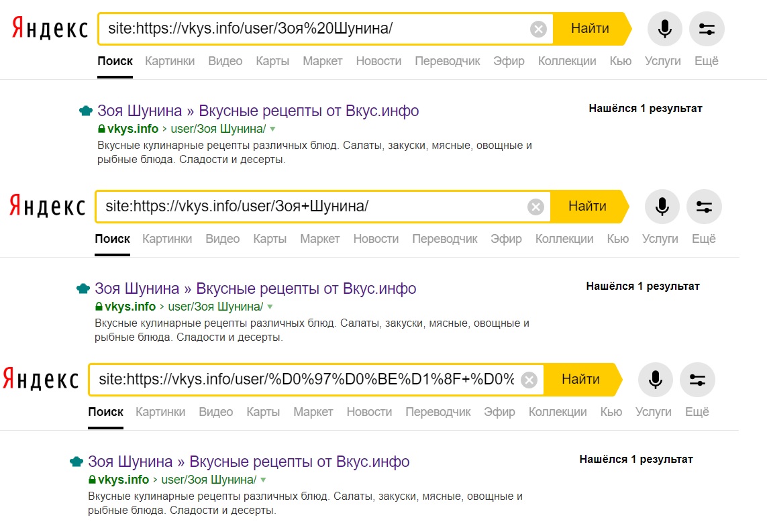Click Найти button for %D0%97 encoded query

point(582,379)
